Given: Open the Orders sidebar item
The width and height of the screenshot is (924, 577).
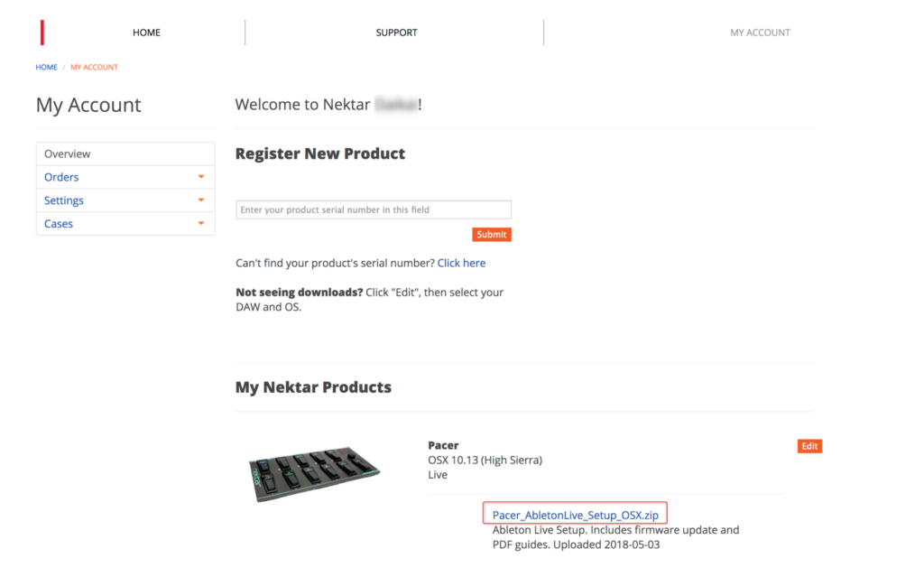Looking at the screenshot, I should pos(61,178).
